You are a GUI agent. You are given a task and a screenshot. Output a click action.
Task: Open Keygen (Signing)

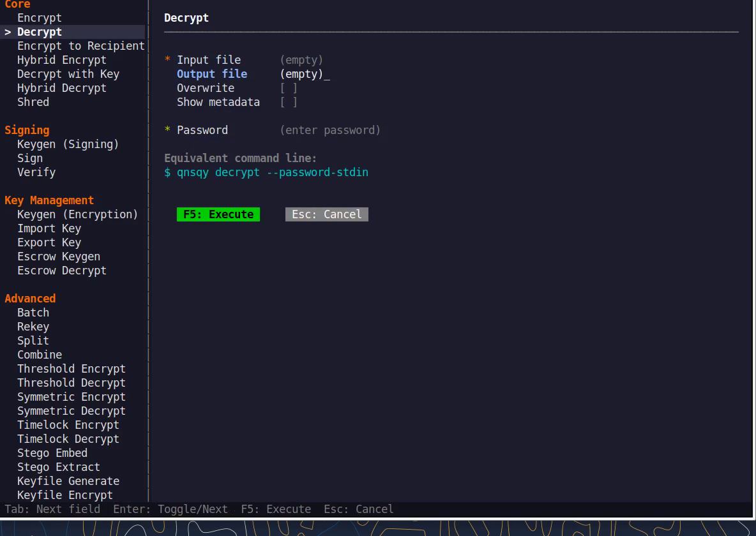[68, 144]
